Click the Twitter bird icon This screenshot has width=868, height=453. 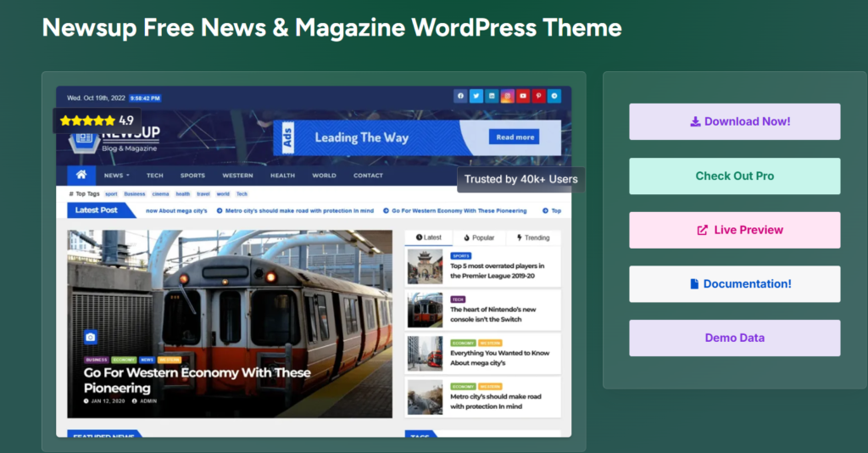tap(476, 96)
